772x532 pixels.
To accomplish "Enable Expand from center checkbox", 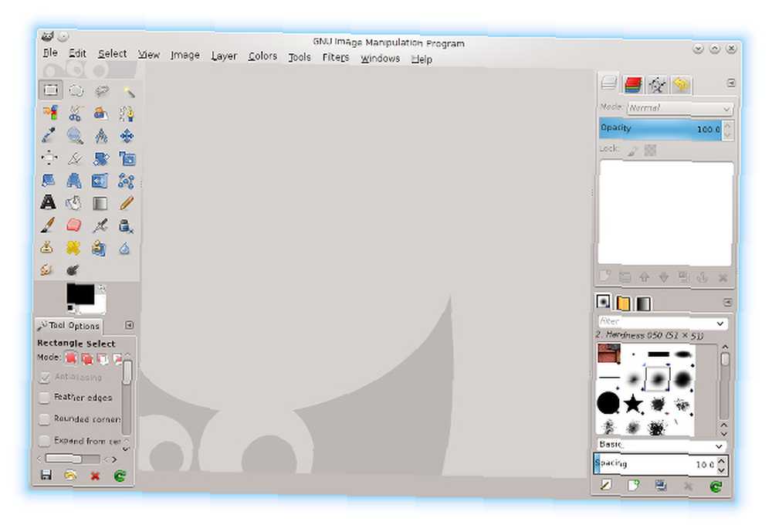I will tap(44, 440).
